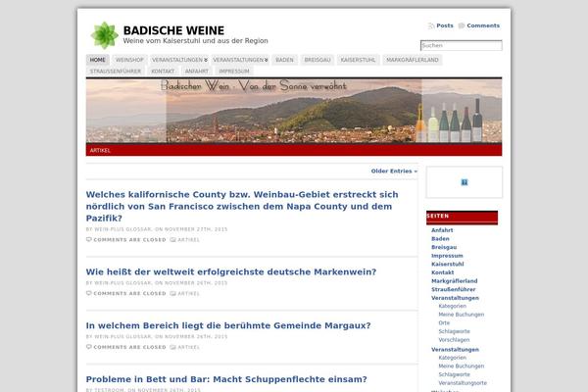Screen dimensions: 588x392
Task: Click the placeholder image in the sidebar widget
Action: pyautogui.click(x=465, y=182)
